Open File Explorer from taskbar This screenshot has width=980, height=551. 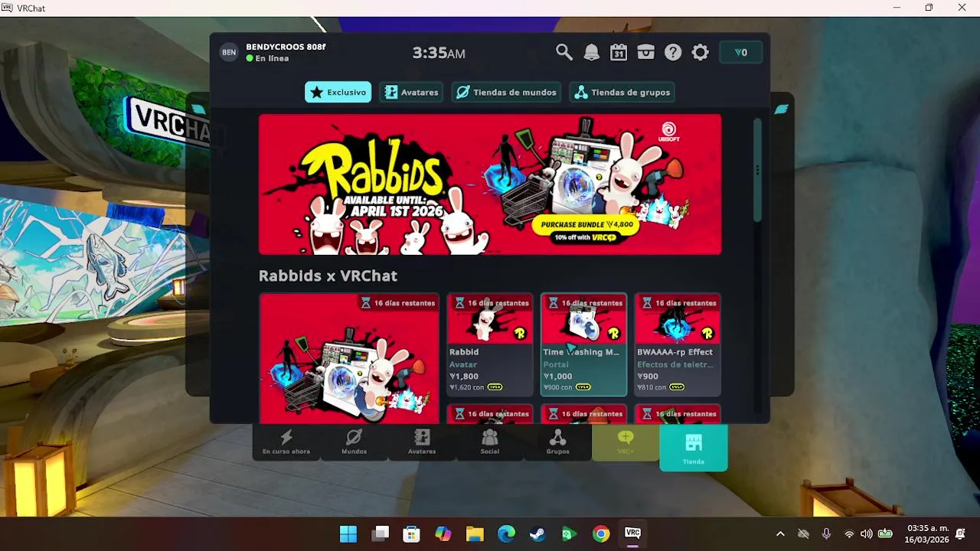coord(475,533)
